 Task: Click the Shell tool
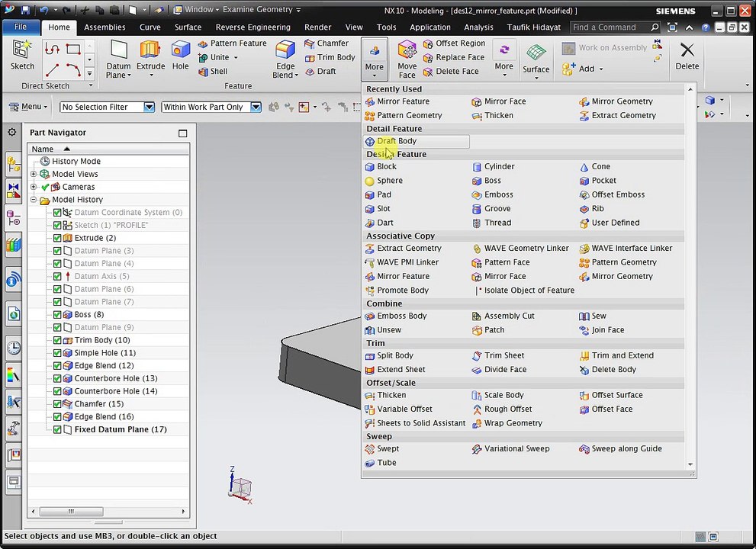click(213, 72)
